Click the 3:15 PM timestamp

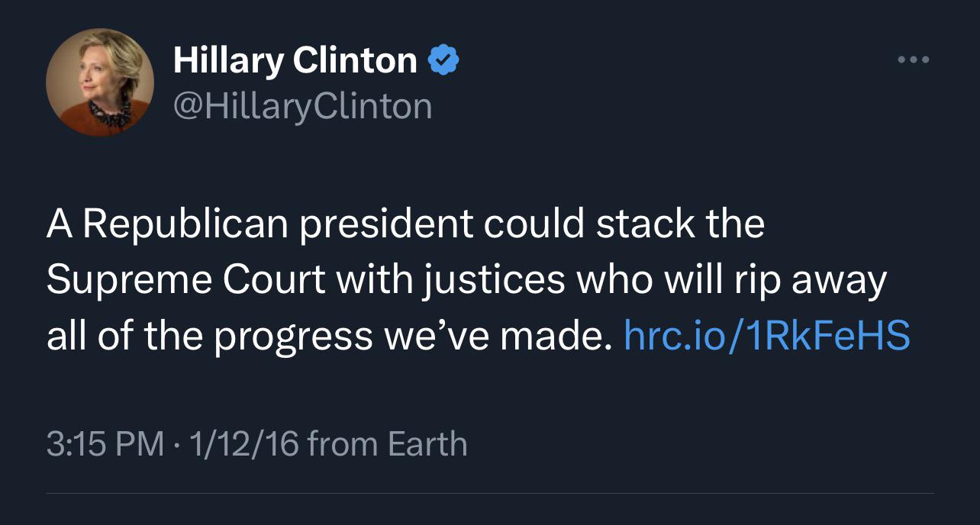(x=105, y=443)
